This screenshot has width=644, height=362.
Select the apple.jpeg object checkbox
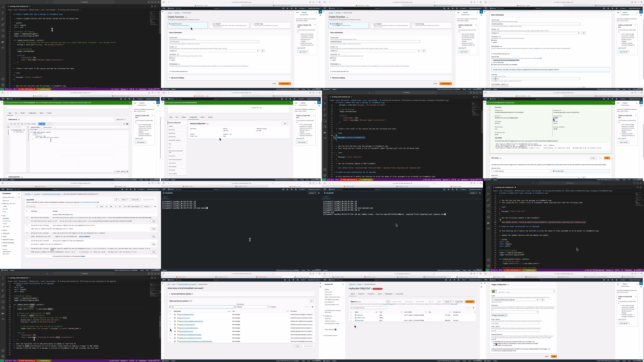tap(351, 315)
